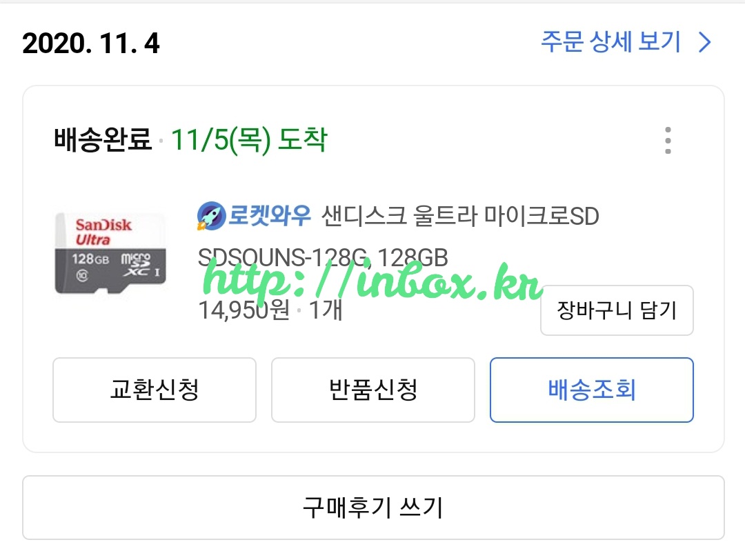745x560 pixels.
Task: Click the 장바구니 담기 button
Action: point(617,310)
